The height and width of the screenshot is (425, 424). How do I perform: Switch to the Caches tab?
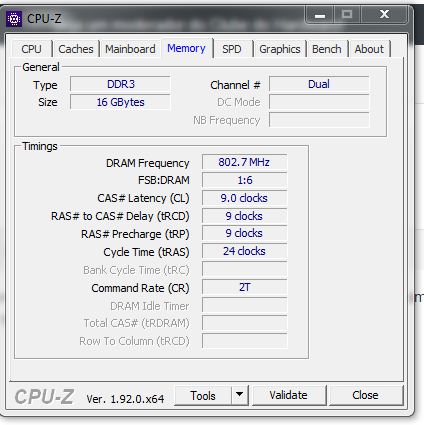pos(76,49)
